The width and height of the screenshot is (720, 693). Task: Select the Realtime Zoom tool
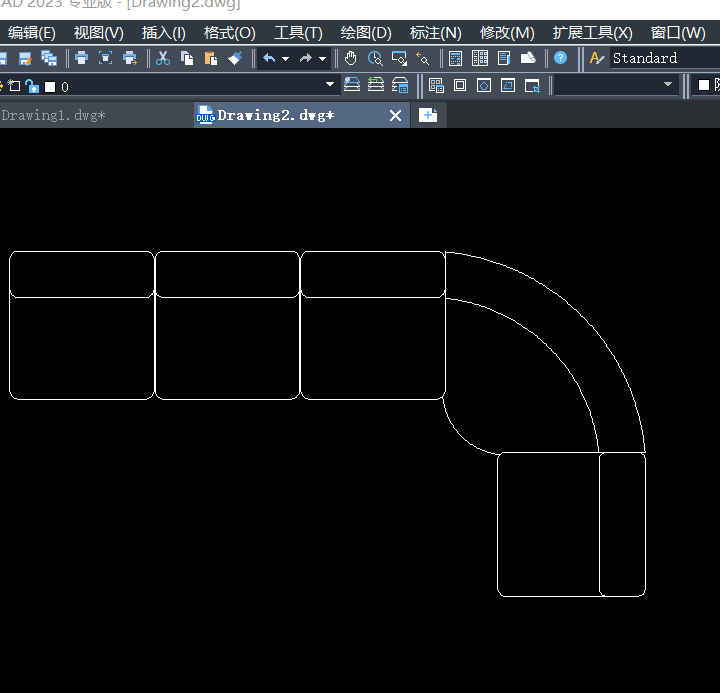pos(375,58)
